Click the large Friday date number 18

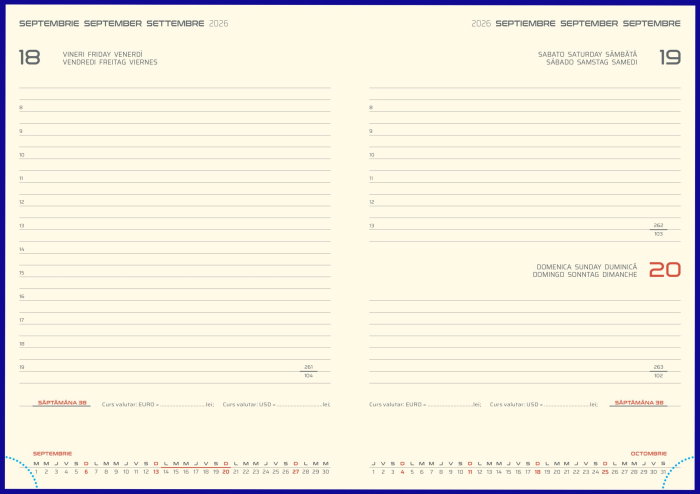point(29,58)
